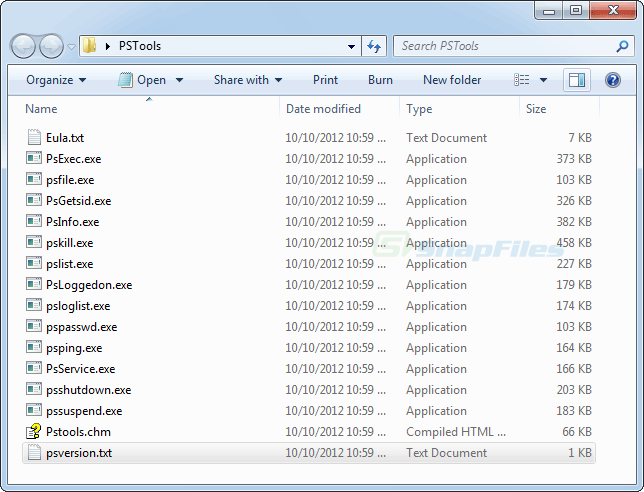
Task: Click the PSTools breadcrumb in address bar
Action: 140,46
